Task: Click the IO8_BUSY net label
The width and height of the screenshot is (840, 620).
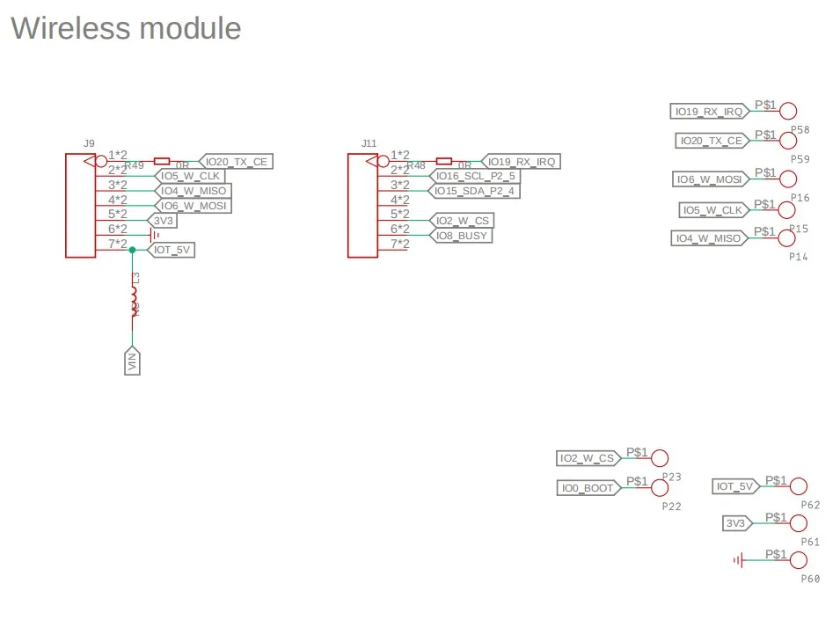Action: 460,236
